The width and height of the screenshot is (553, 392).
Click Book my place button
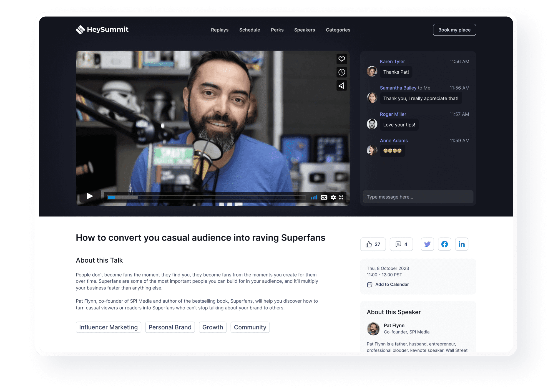coord(454,30)
